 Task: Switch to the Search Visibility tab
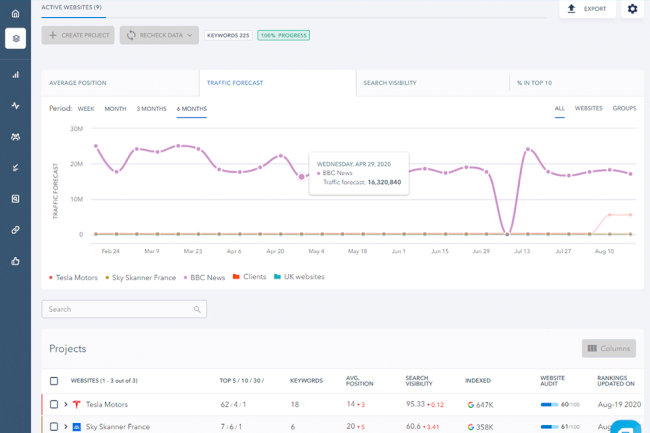click(390, 83)
